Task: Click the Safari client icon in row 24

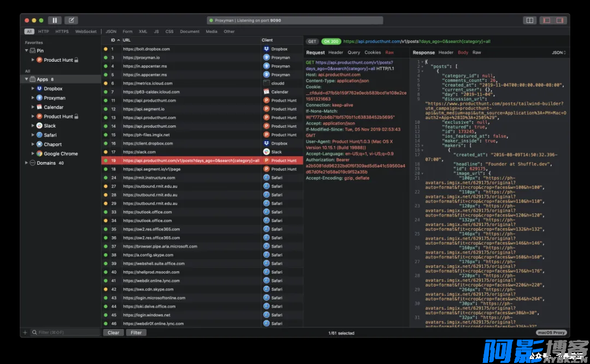Action: 267,177
